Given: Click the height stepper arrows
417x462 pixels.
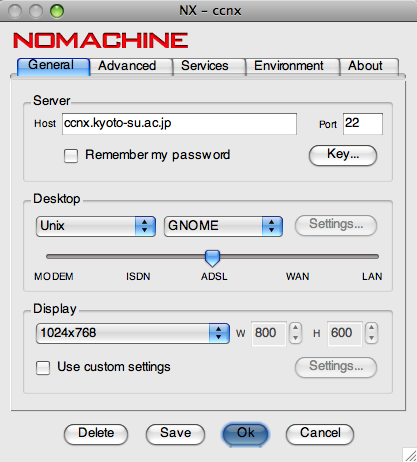Looking at the screenshot, I should pyautogui.click(x=371, y=333).
